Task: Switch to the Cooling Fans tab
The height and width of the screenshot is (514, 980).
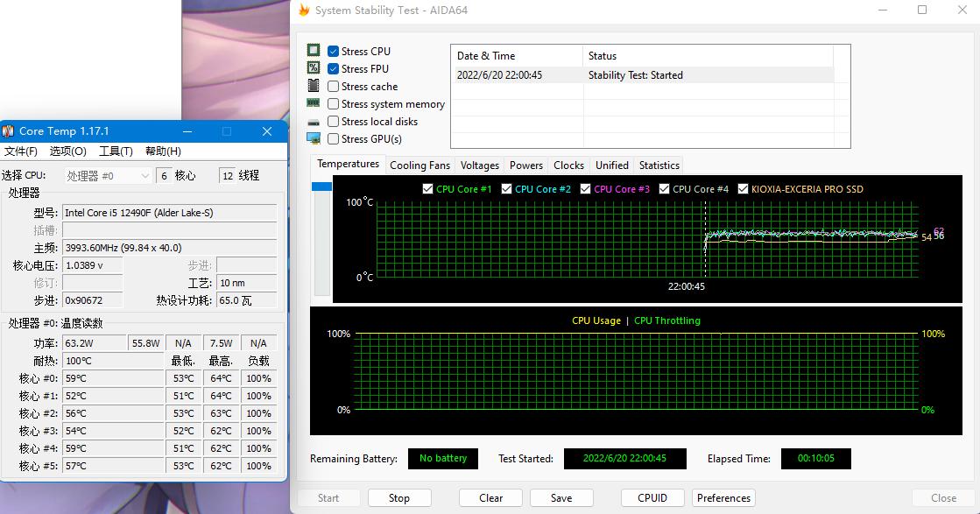Action: click(419, 165)
